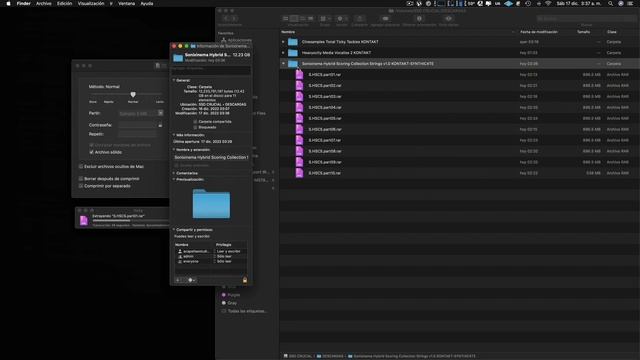Toggle 'Borrar después de comprimir' checkbox
The image size is (640, 360).
click(81, 179)
